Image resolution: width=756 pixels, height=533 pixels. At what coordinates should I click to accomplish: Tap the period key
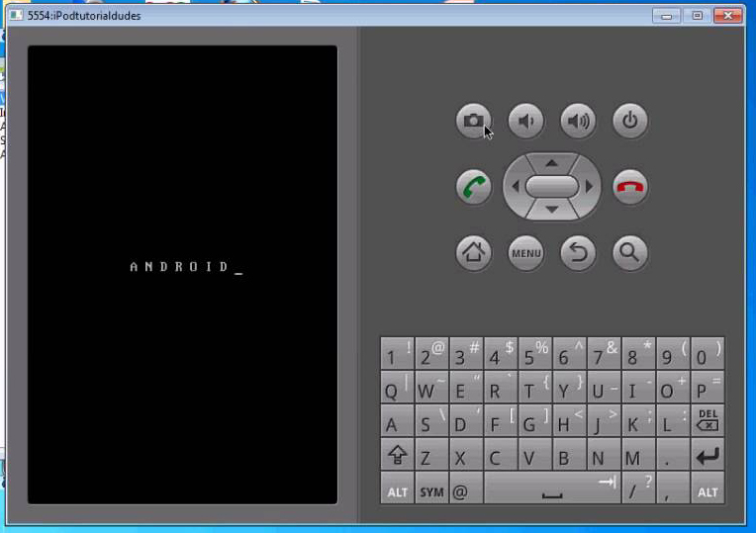(x=673, y=454)
